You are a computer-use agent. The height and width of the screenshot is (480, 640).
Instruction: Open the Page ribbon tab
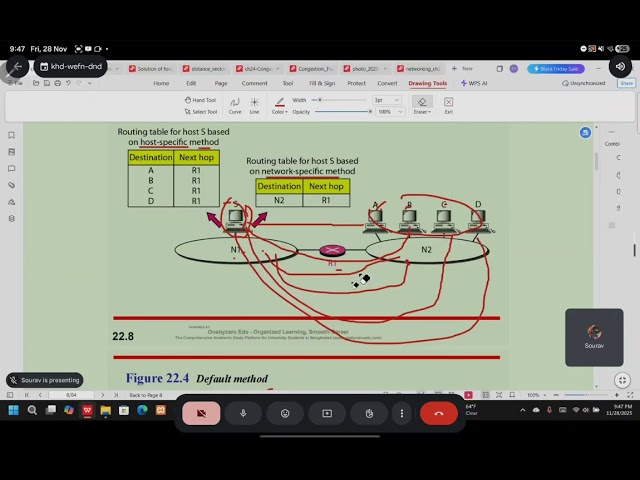(x=221, y=83)
